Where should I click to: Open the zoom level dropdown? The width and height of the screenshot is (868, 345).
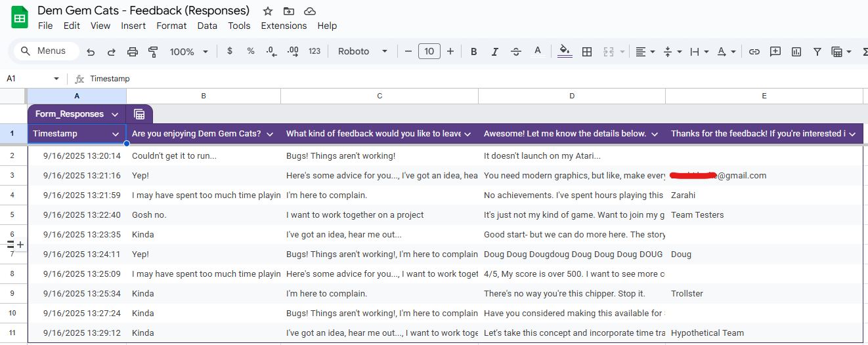(189, 52)
